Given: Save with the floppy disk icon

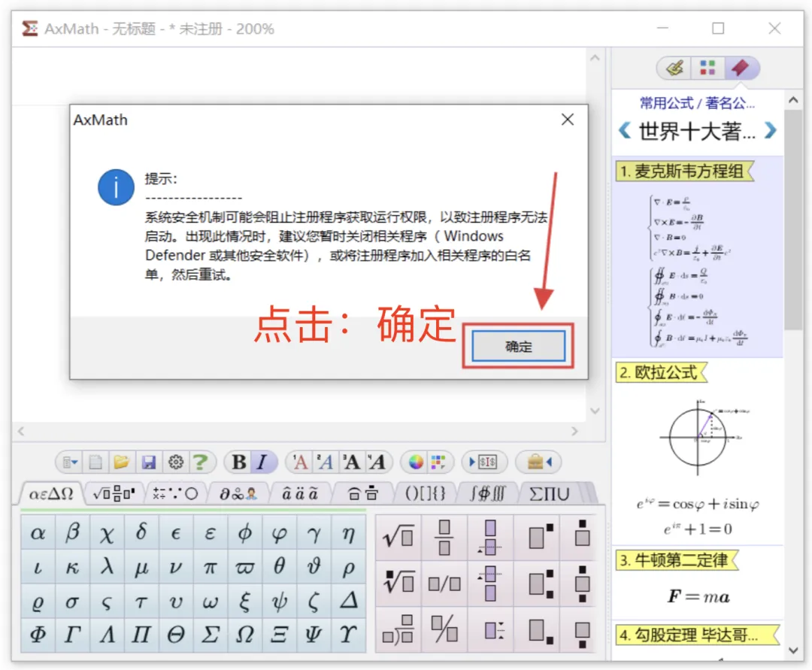Looking at the screenshot, I should point(149,462).
